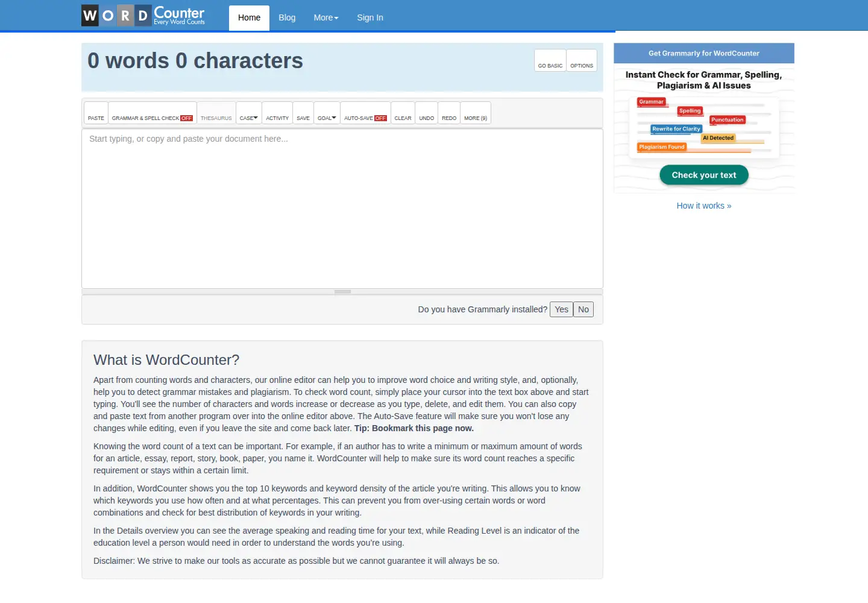The image size is (868, 603).
Task: Click the Paste toolbar button
Action: [x=96, y=113]
